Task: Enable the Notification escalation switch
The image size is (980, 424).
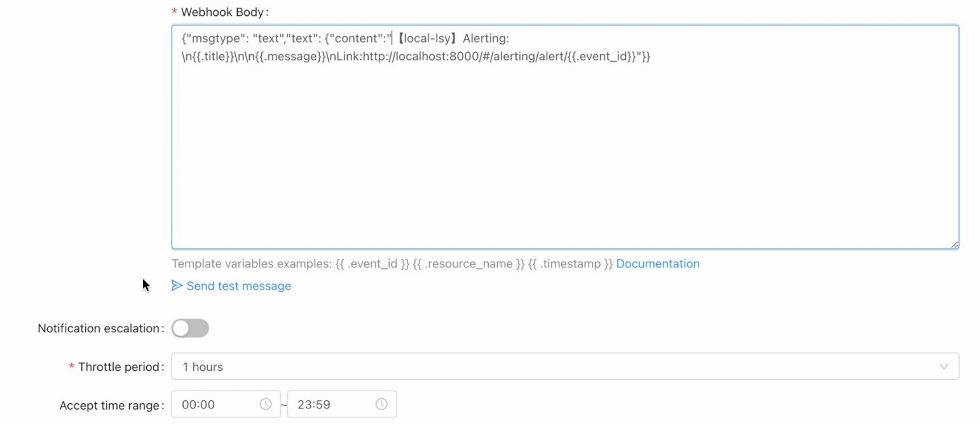Action: [190, 329]
